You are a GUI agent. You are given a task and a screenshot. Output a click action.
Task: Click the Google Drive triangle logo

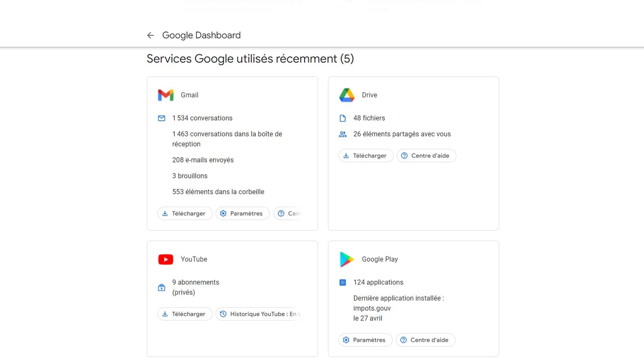coord(346,95)
